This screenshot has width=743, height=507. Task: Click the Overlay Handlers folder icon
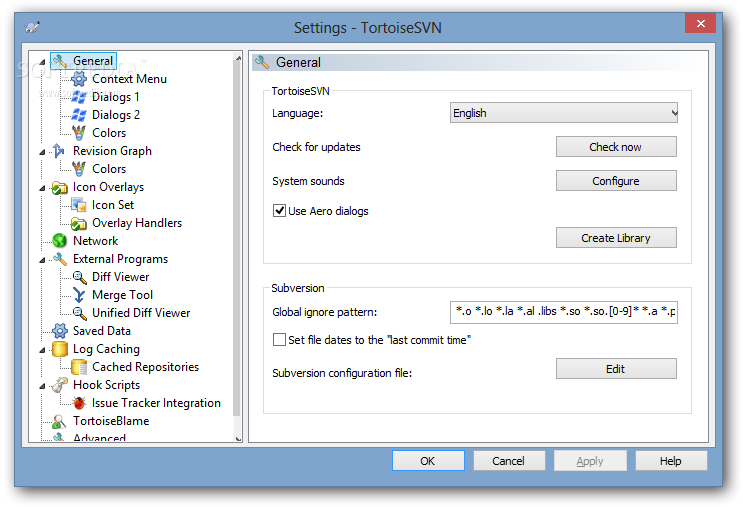79,223
